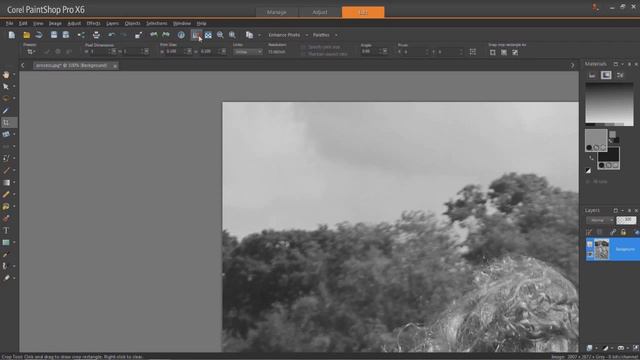Click snap crop to layer opaque icon
This screenshot has height=360, width=640.
point(504,52)
